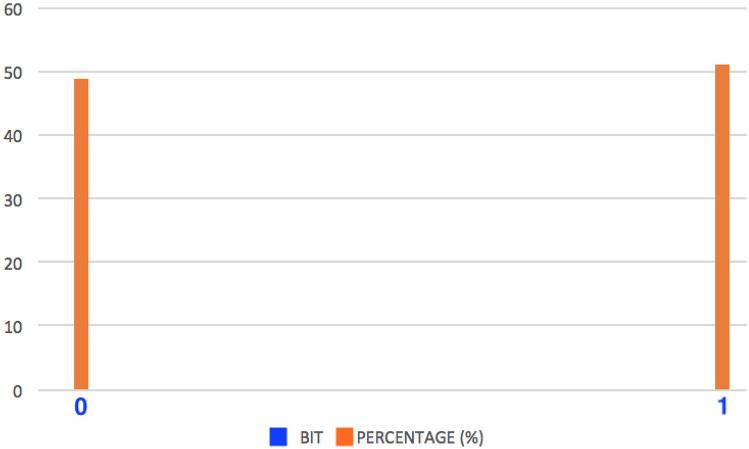Click the PERCENTAGE (%) legend text

pos(420,437)
